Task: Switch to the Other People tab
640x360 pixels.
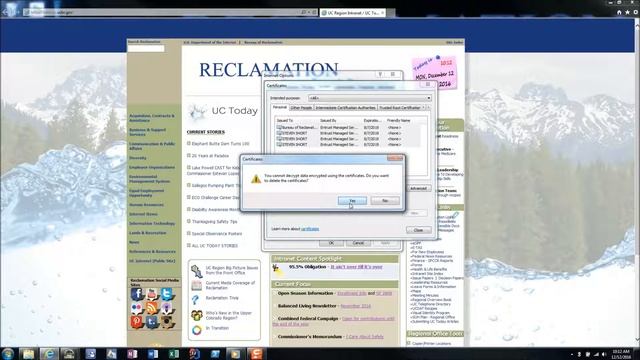Action: point(301,108)
